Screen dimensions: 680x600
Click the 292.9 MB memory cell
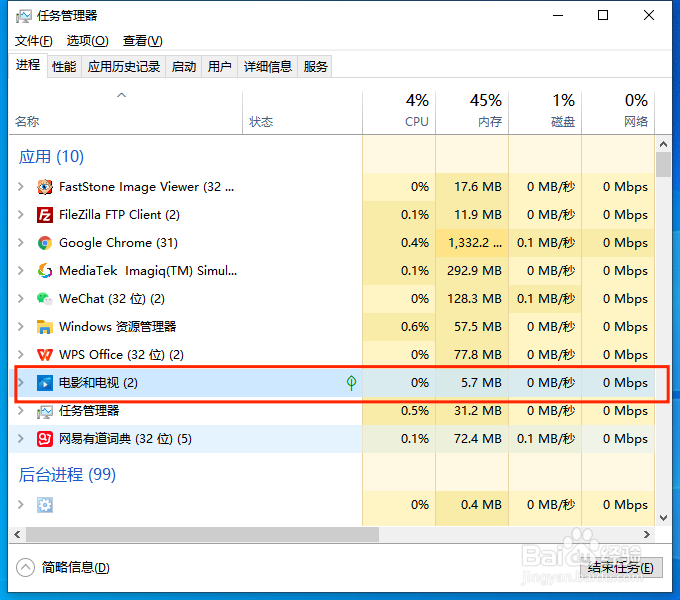(x=472, y=271)
